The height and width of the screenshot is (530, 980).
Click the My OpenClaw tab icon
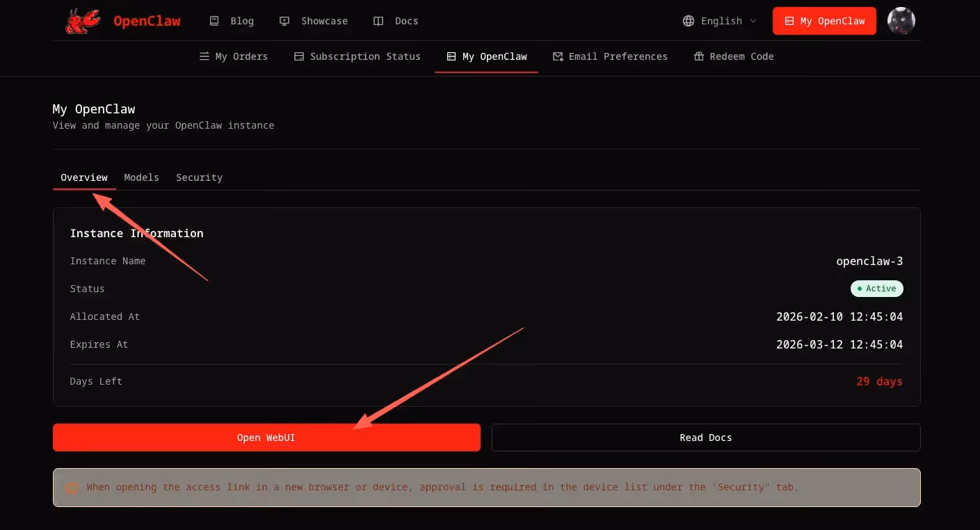(451, 56)
